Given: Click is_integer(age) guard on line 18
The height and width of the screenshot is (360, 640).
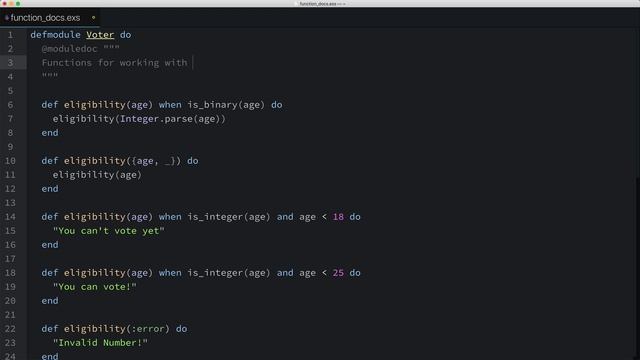Looking at the screenshot, I should click(229, 273).
